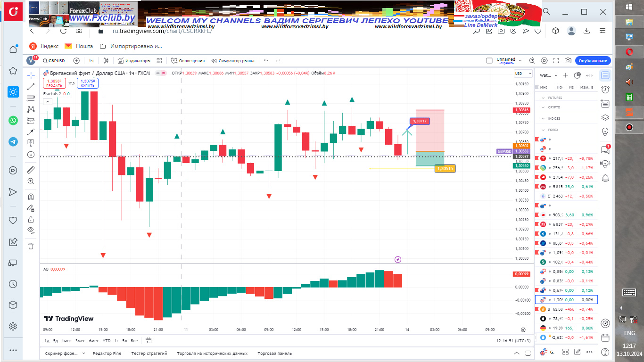Toggle the hot lists panel icon
This screenshot has width=644, height=362.
point(605,104)
